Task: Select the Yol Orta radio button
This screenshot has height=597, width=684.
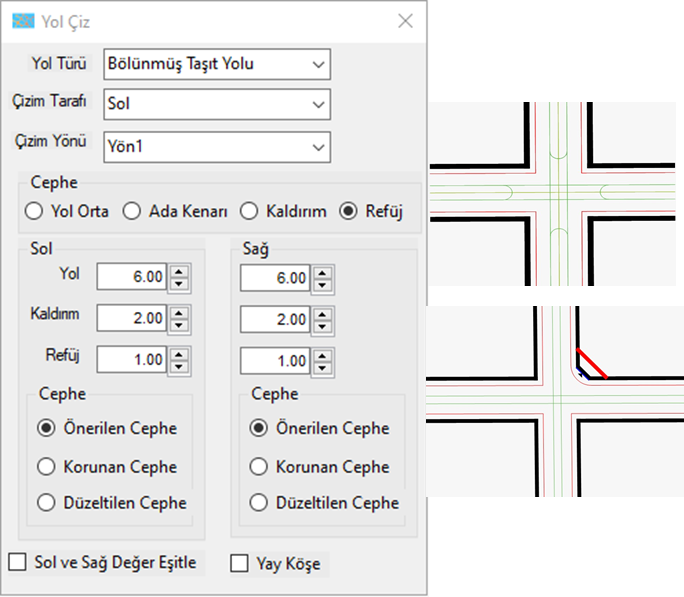Action: pyautogui.click(x=34, y=211)
